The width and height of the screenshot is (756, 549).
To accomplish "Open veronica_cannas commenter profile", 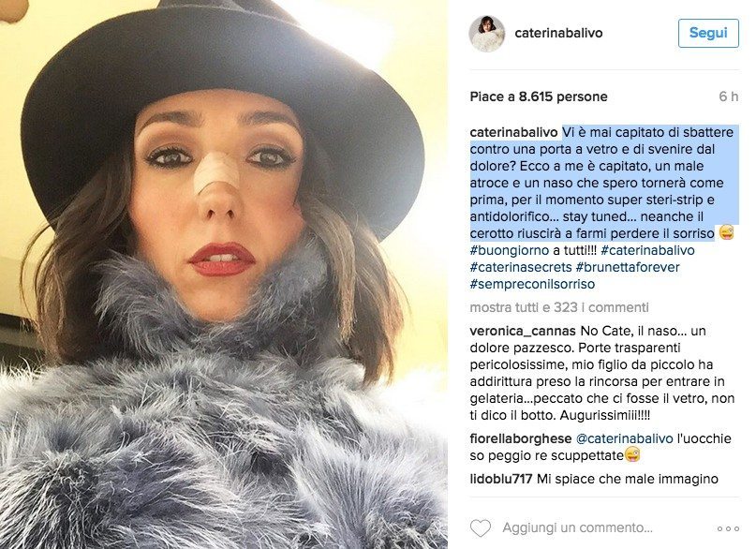I will pos(523,331).
